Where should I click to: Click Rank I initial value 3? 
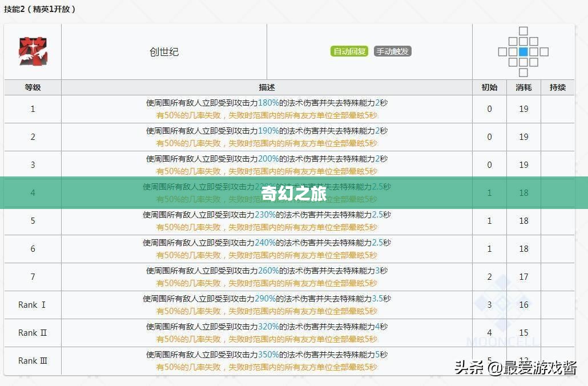point(489,304)
